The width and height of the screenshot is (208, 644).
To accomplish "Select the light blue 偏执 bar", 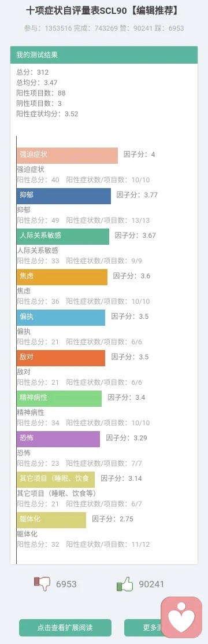I will click(x=61, y=317).
